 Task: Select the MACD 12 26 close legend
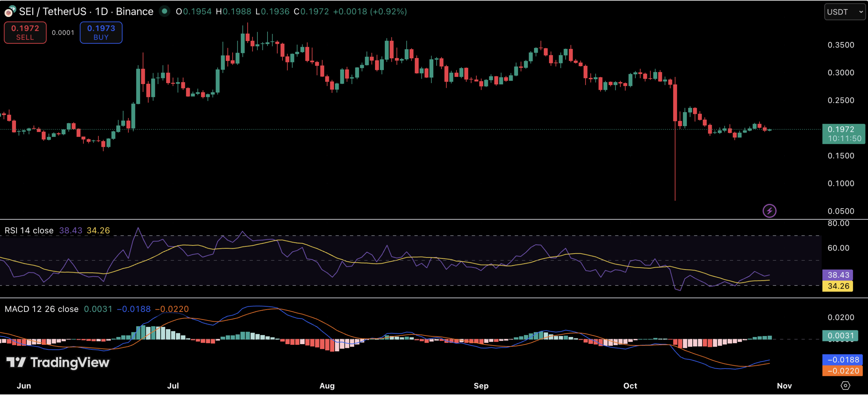[x=41, y=309]
